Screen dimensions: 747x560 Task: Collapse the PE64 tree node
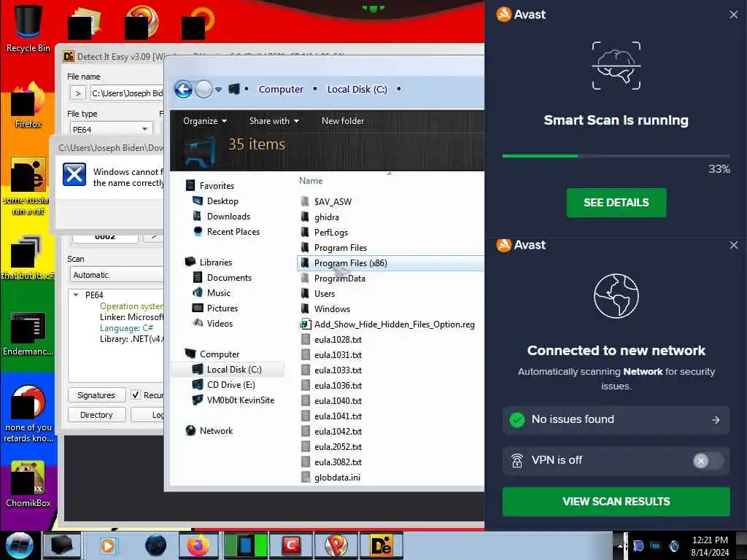pyautogui.click(x=76, y=295)
